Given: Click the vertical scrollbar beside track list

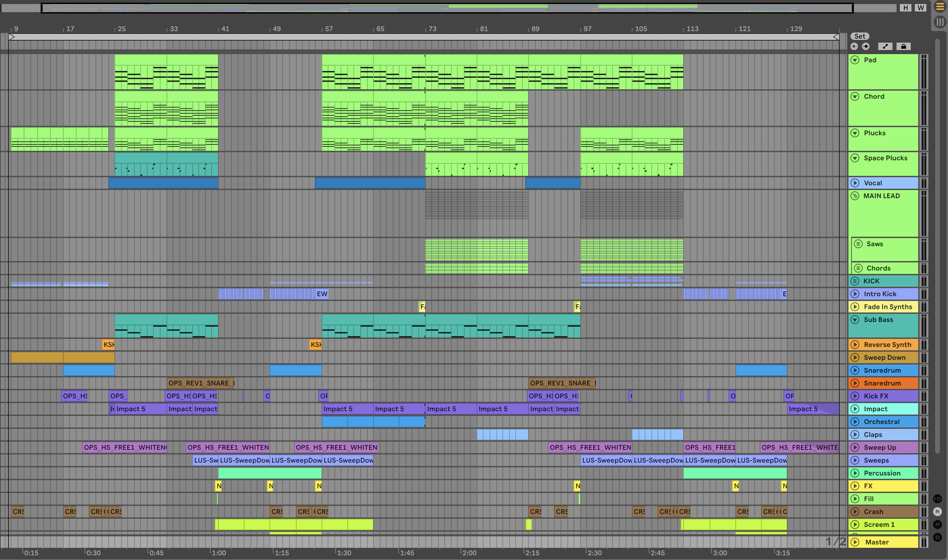Looking at the screenshot, I should tap(938, 245).
